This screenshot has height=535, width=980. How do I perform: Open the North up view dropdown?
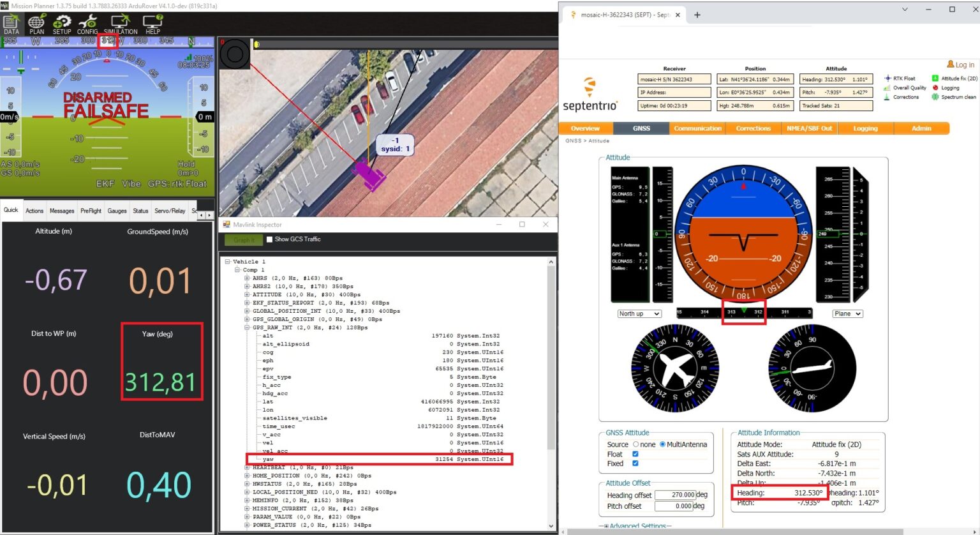click(x=639, y=313)
